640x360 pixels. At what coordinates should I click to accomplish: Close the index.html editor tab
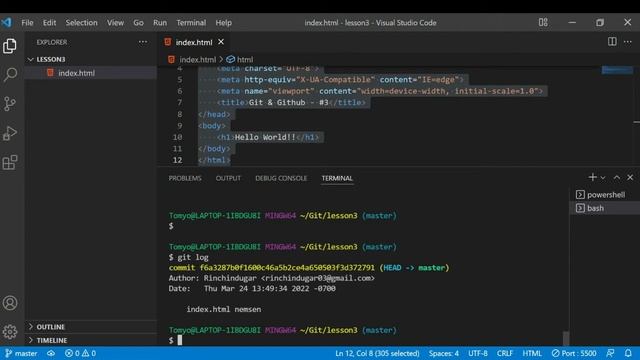221,42
